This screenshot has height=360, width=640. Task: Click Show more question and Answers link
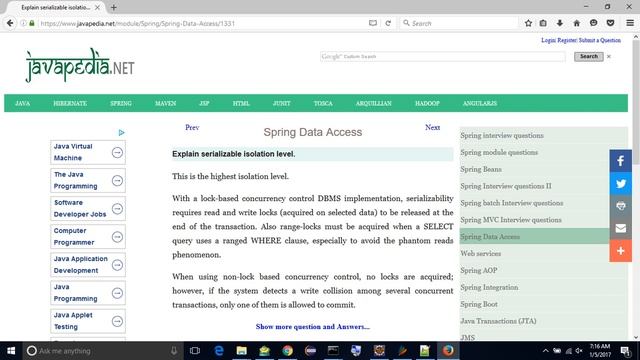click(x=313, y=327)
